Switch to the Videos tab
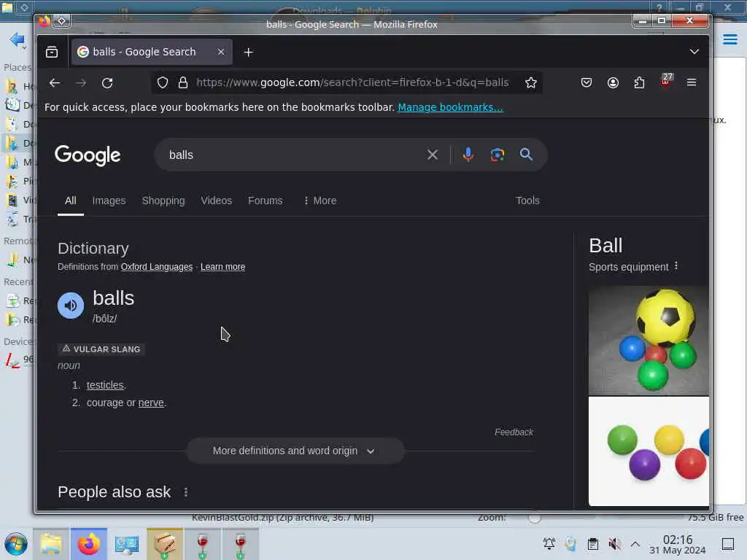This screenshot has width=747, height=560. click(x=216, y=201)
